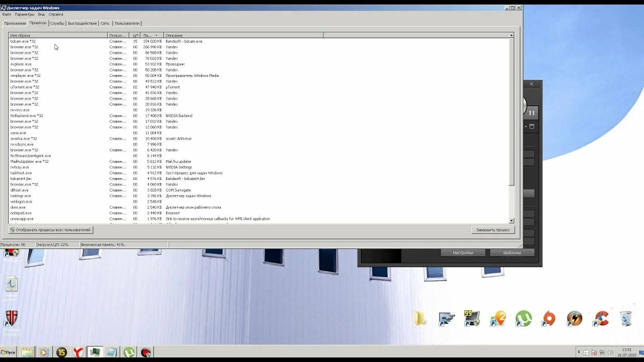Select the MailRuUpdater.exe *32 process row

pos(259,161)
